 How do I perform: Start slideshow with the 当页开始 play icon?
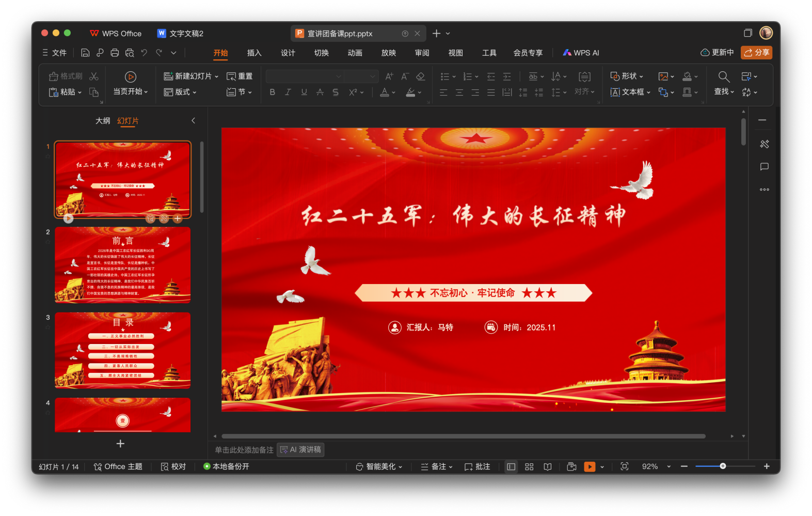[131, 77]
